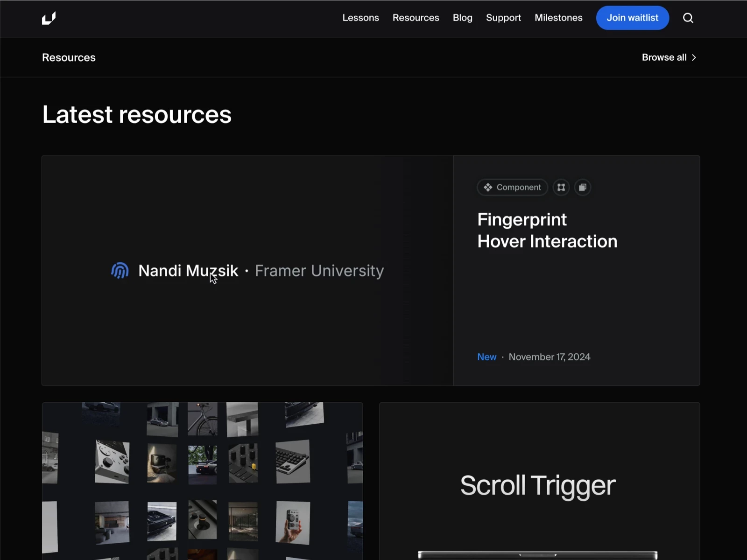The height and width of the screenshot is (560, 747).
Task: Open the Support page
Action: click(503, 18)
